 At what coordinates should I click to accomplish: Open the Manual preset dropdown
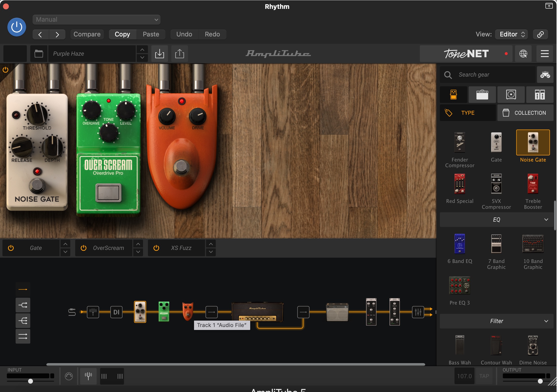coord(96,20)
